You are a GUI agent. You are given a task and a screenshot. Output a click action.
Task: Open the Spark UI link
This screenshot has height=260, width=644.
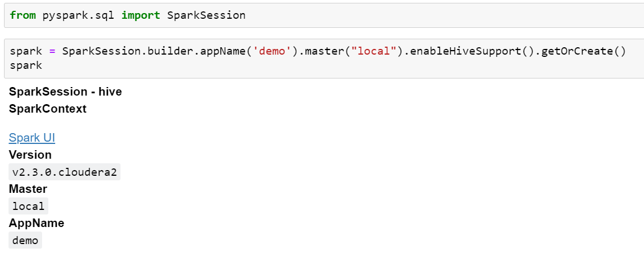click(x=32, y=138)
